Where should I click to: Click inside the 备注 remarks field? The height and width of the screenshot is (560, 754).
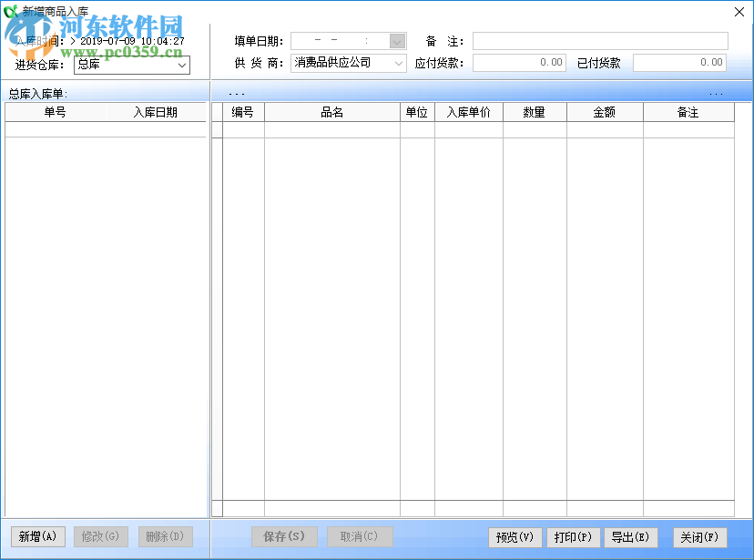601,40
